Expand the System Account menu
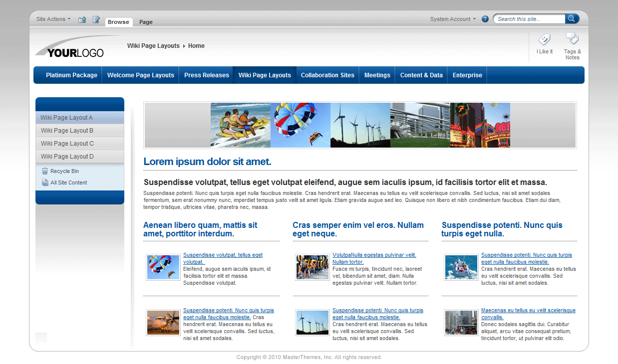 pyautogui.click(x=452, y=18)
